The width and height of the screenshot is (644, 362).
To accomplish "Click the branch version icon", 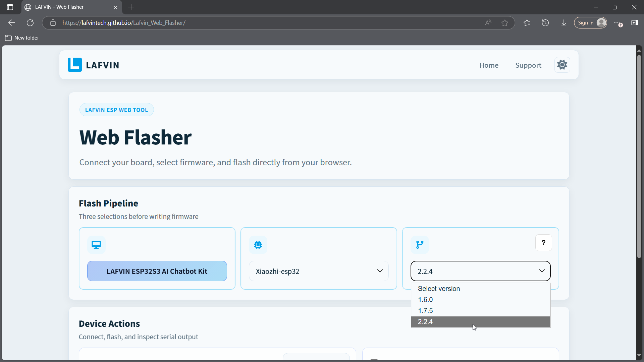I will [420, 245].
